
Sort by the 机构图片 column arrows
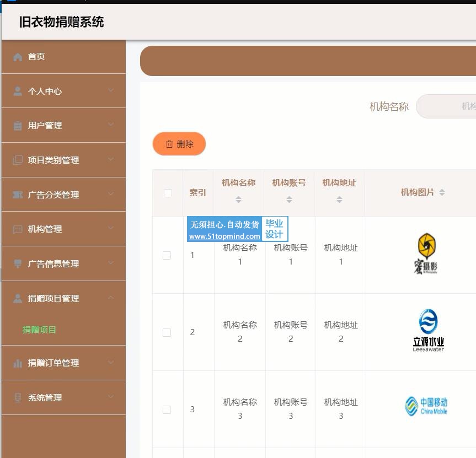tap(442, 192)
